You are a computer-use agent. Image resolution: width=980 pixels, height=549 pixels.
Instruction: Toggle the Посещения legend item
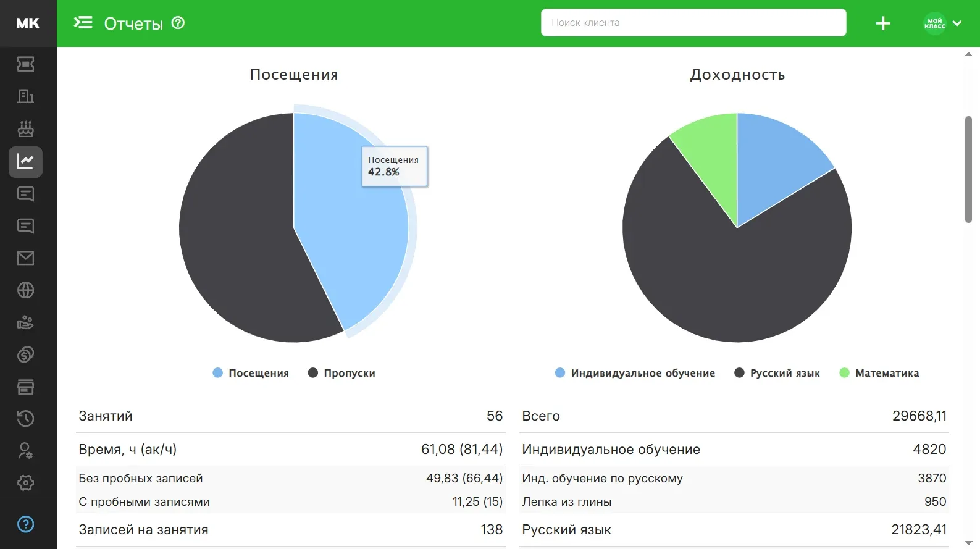point(251,373)
